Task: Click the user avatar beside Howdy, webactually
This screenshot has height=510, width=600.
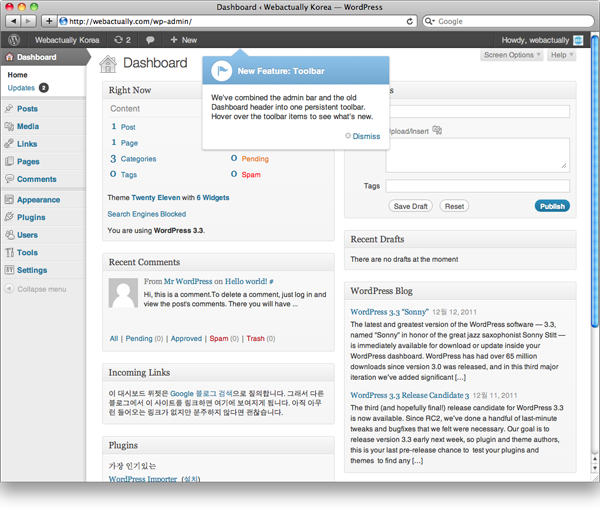Action: coord(578,40)
